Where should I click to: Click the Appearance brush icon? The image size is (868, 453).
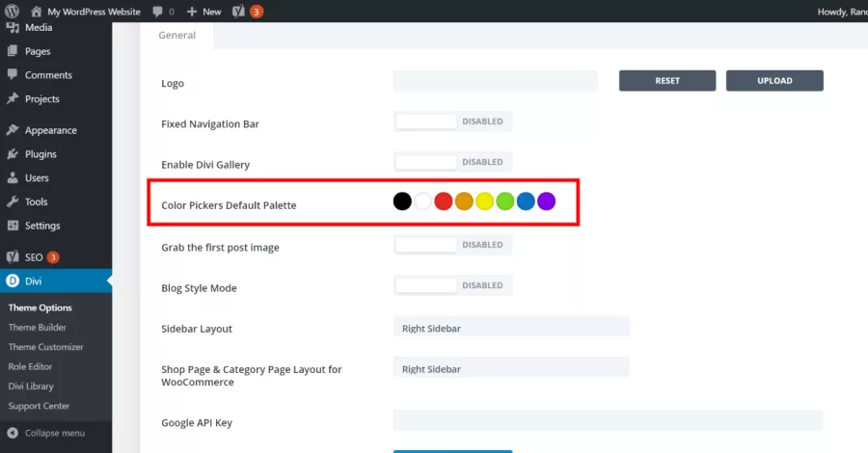pyautogui.click(x=13, y=130)
